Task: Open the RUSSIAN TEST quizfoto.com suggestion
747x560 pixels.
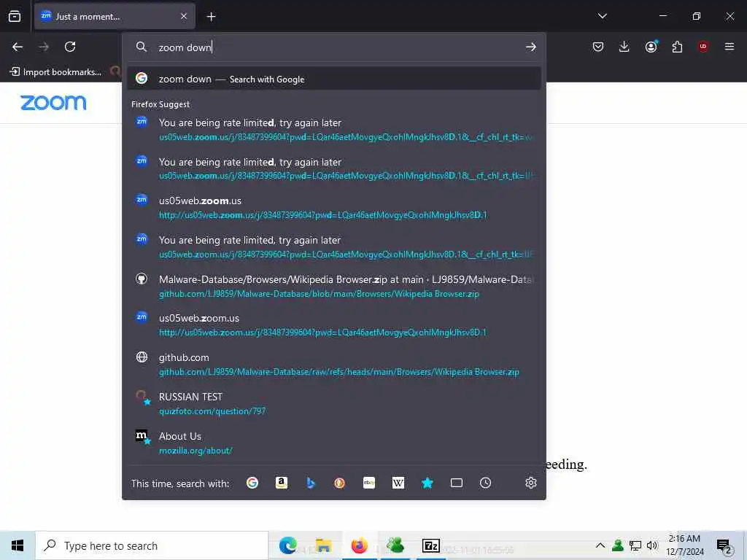Action: [334, 403]
